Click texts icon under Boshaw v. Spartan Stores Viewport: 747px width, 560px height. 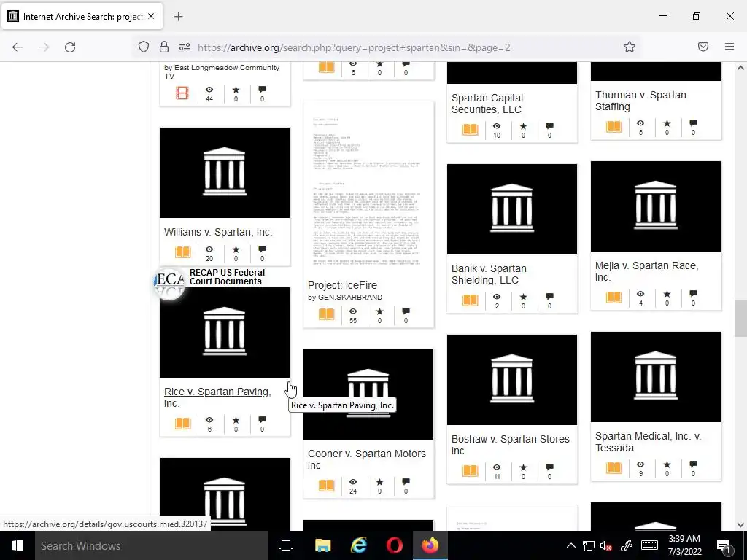pos(471,470)
